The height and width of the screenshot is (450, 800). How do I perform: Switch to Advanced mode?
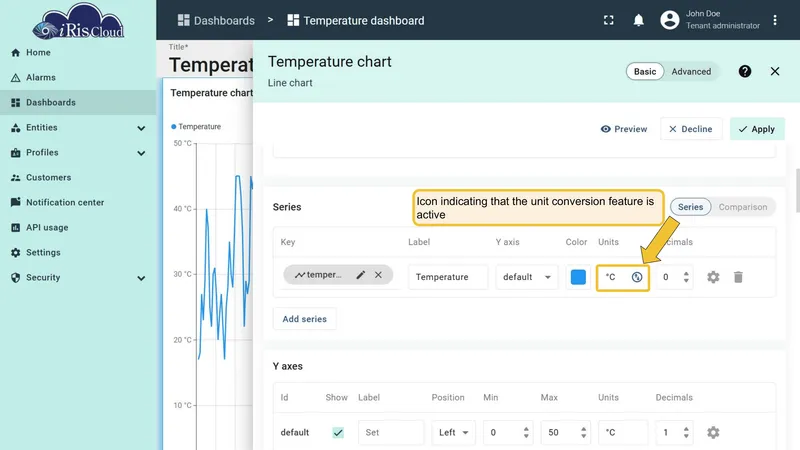pyautogui.click(x=691, y=71)
